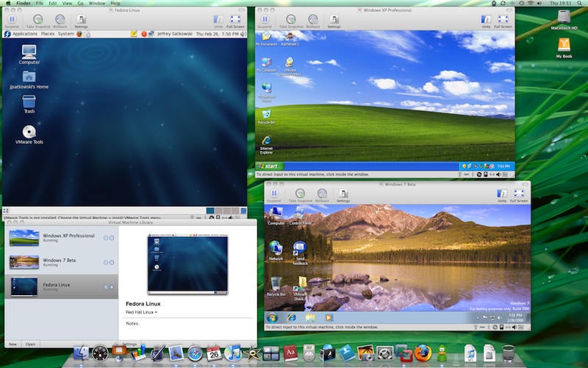This screenshot has width=588, height=368.
Task: Take Snapshot of the Fedora Linux VM
Action: pos(38,21)
